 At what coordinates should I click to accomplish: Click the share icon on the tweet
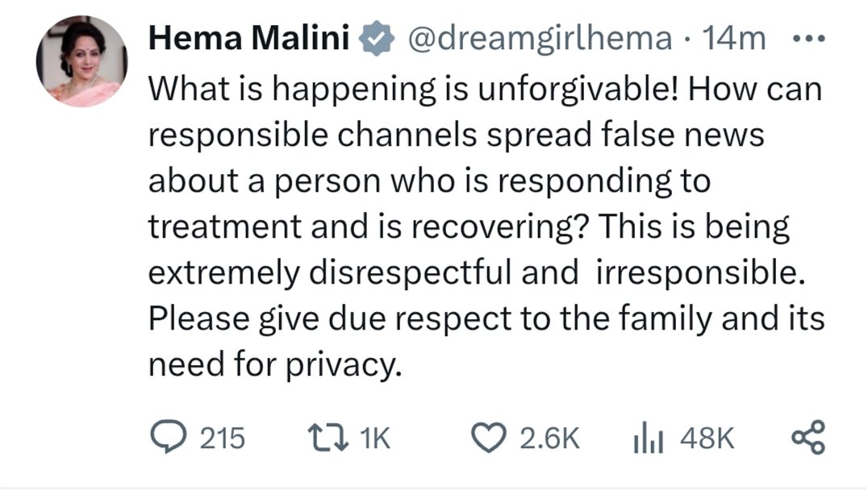[809, 438]
